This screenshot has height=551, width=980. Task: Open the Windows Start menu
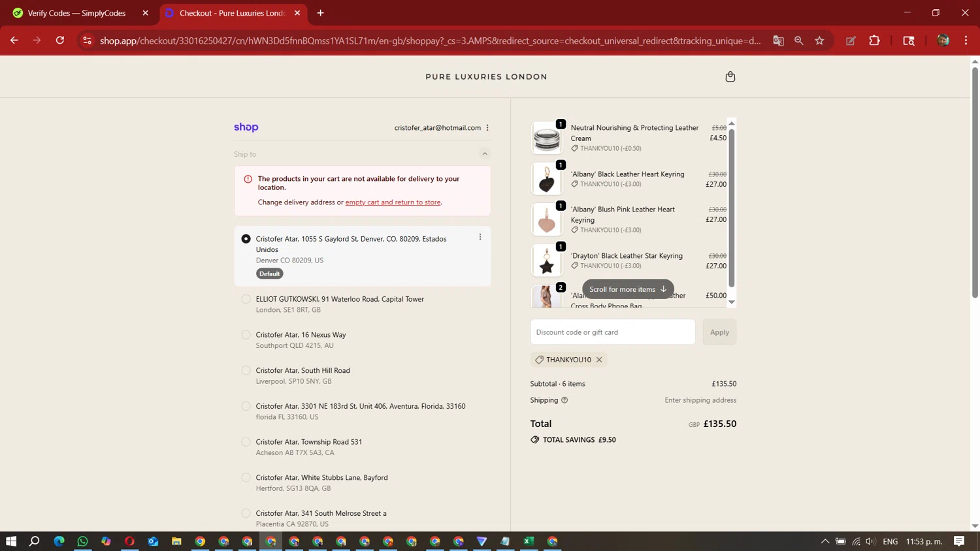[11, 541]
